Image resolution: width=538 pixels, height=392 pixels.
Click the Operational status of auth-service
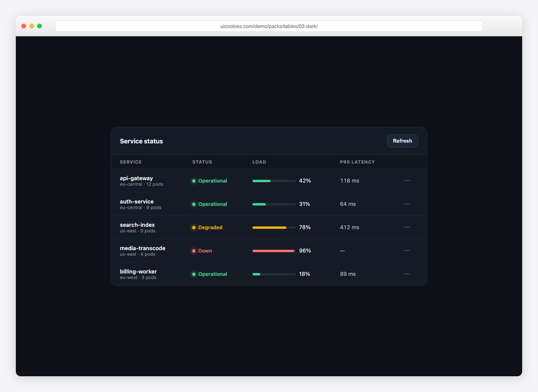209,204
